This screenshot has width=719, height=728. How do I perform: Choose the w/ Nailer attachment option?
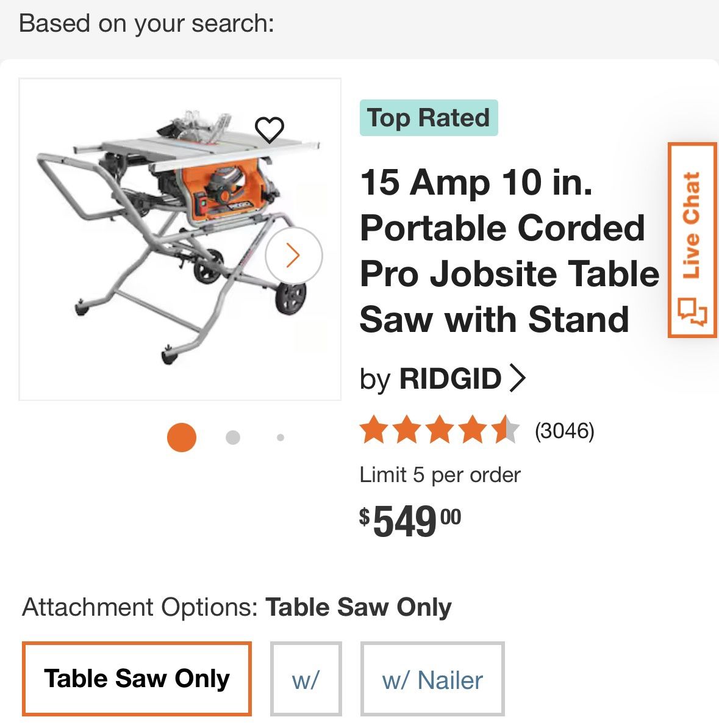[x=432, y=679]
